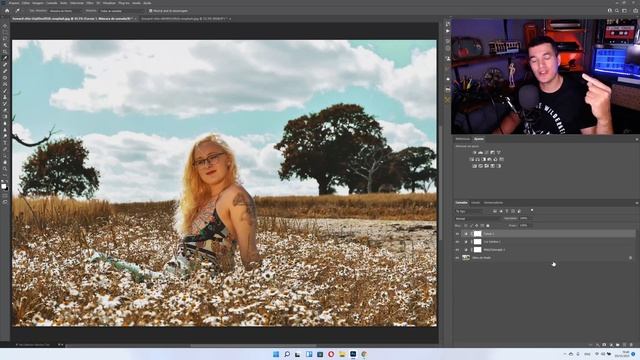Switch to the second document tab
The height and width of the screenshot is (360, 640).
coord(186,19)
